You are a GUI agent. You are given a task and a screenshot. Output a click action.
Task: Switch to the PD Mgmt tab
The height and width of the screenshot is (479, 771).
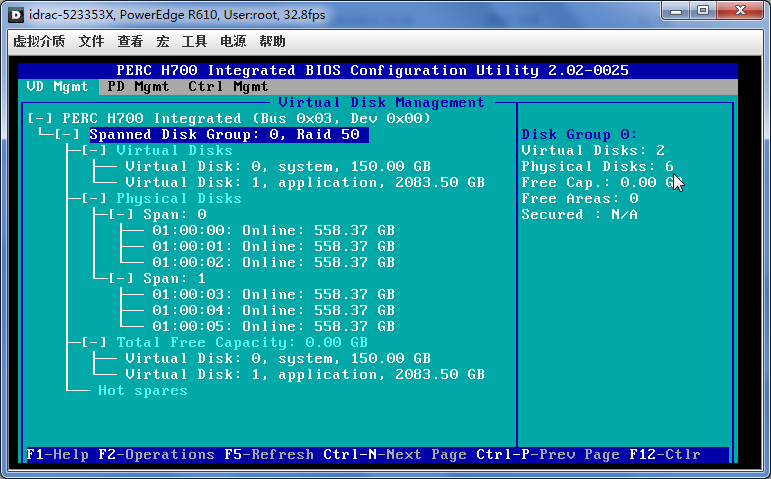pos(138,87)
